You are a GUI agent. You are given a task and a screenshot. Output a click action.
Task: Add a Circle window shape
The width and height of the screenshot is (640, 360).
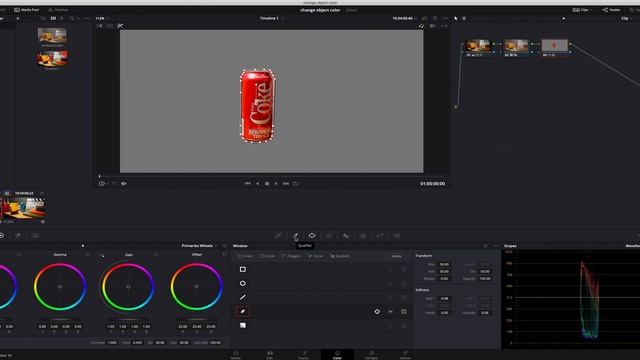click(243, 283)
